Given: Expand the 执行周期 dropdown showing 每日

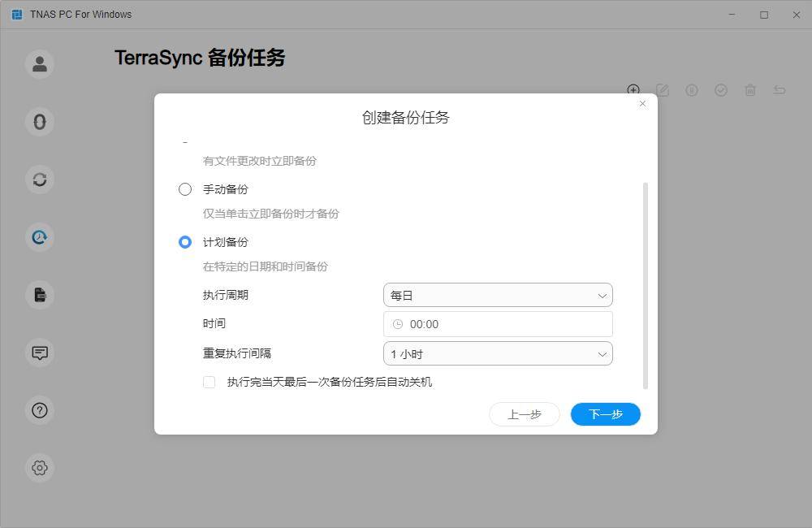Looking at the screenshot, I should (x=497, y=295).
